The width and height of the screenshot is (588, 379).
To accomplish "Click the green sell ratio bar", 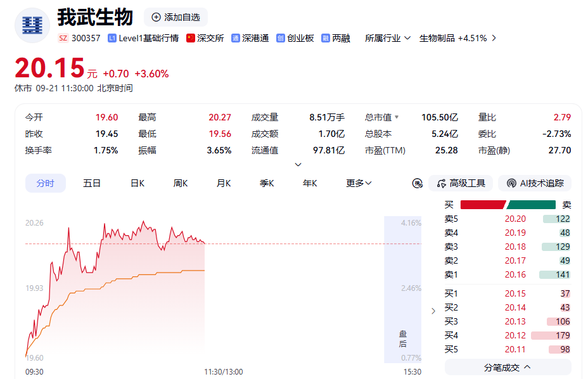I will tap(531, 205).
